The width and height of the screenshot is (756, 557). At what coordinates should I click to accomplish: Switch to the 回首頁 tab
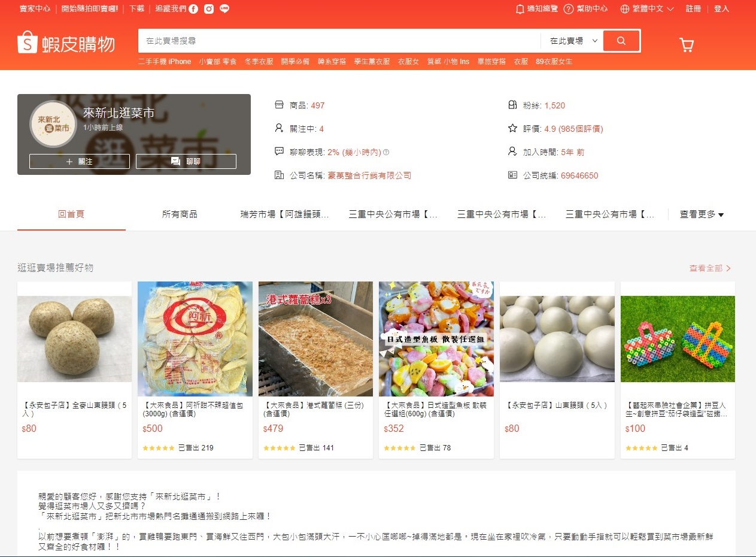(x=71, y=214)
